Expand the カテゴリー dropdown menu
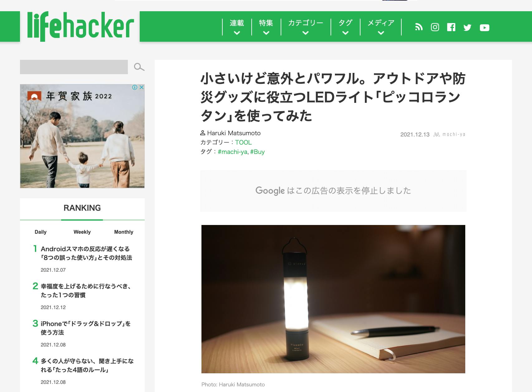Screen dimensions: 532x392 [x=306, y=27]
